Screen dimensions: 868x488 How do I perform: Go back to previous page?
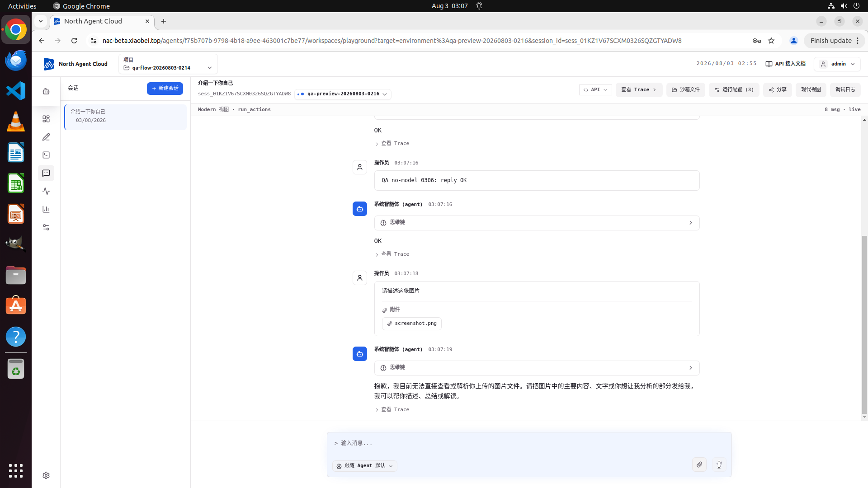pos(42,41)
